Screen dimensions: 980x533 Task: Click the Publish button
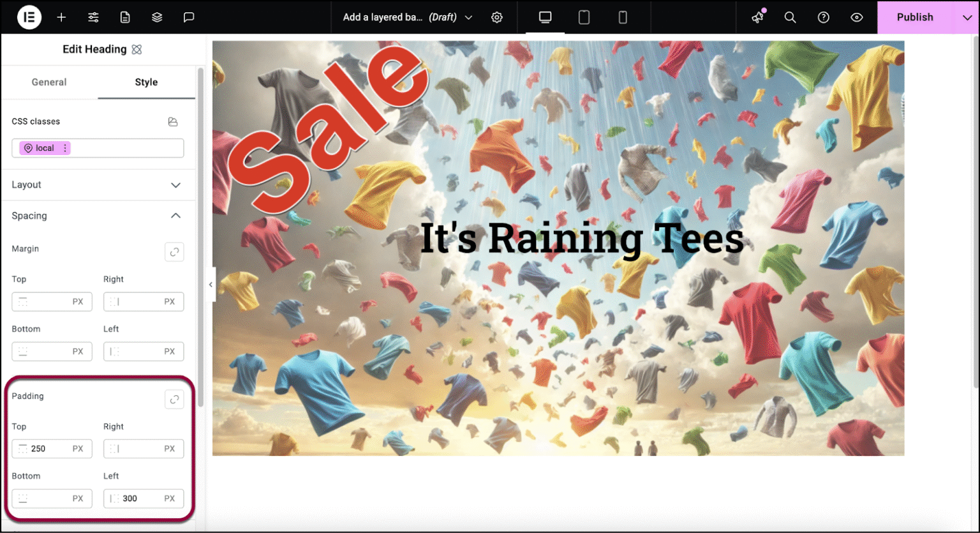tap(915, 17)
